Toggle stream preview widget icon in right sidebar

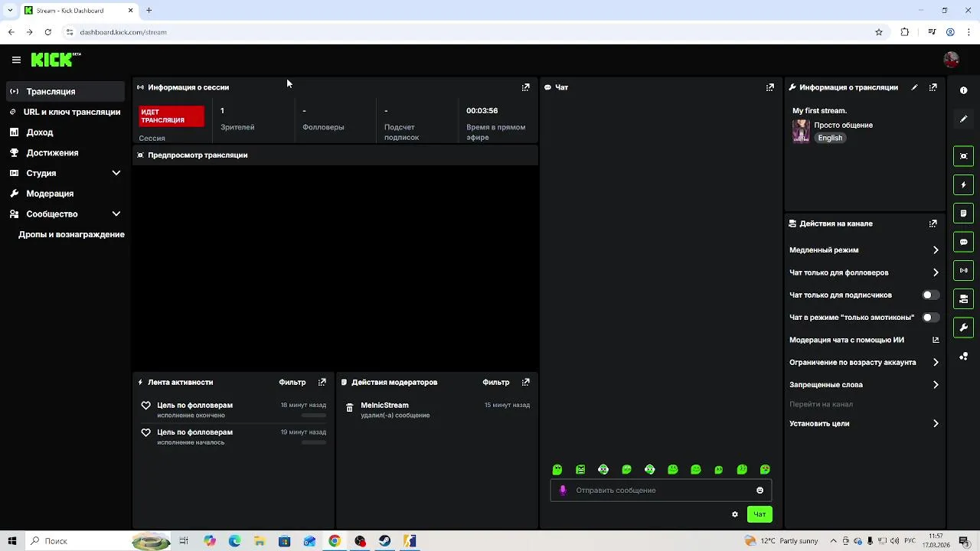pos(963,156)
